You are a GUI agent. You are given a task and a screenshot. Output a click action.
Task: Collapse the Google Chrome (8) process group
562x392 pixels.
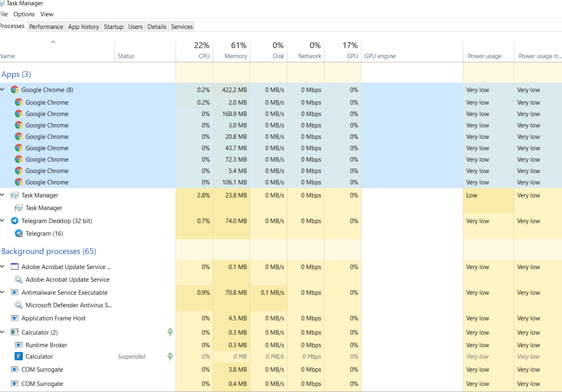(x=2, y=89)
